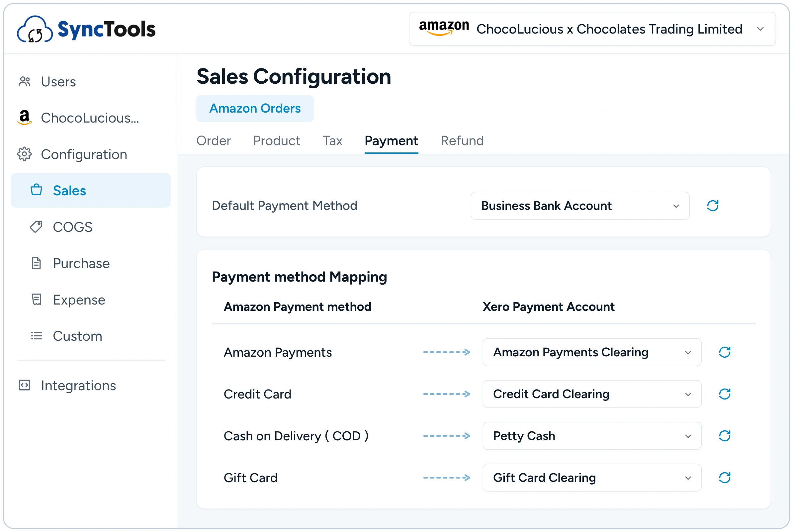Viewport: 793px width, 532px height.
Task: Refresh the Gift Card row accounts
Action: tap(725, 478)
